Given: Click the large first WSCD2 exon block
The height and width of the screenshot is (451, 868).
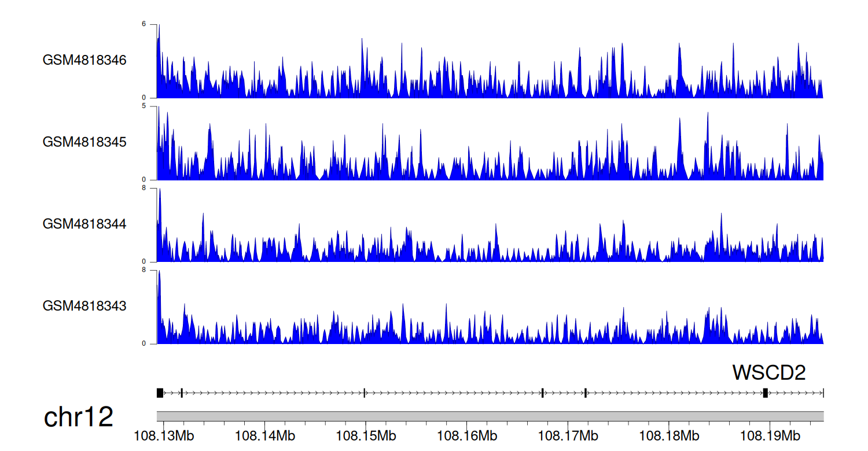Looking at the screenshot, I should point(160,393).
